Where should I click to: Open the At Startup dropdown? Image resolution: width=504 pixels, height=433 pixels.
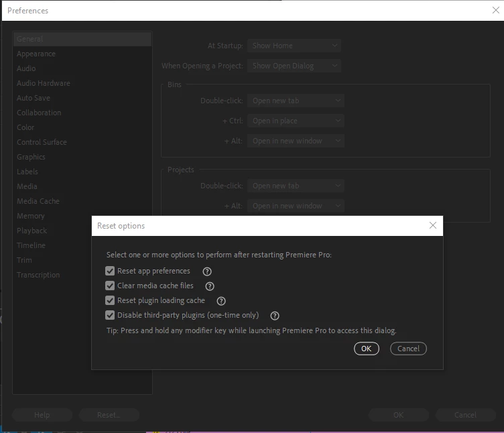(294, 46)
